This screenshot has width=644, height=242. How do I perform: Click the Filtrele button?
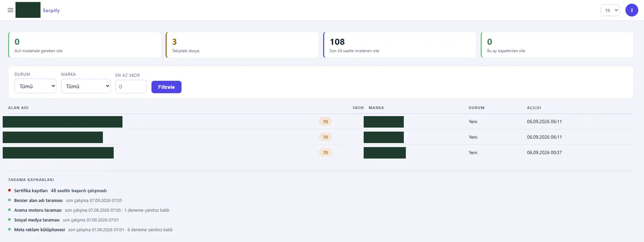166,87
